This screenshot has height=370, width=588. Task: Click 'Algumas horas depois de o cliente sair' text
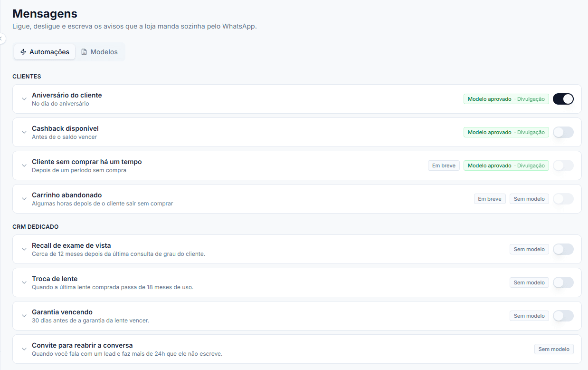[103, 204]
